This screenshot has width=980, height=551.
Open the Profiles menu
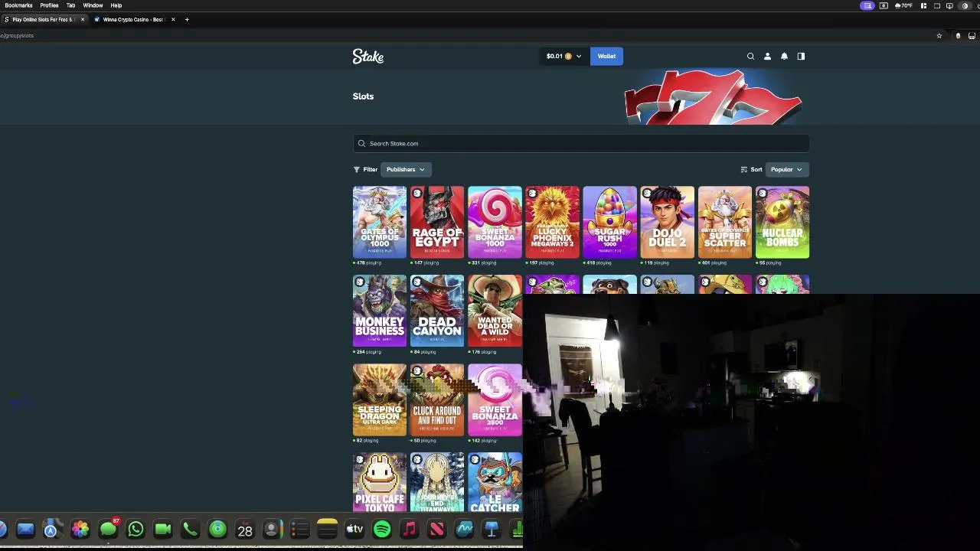tap(49, 5)
